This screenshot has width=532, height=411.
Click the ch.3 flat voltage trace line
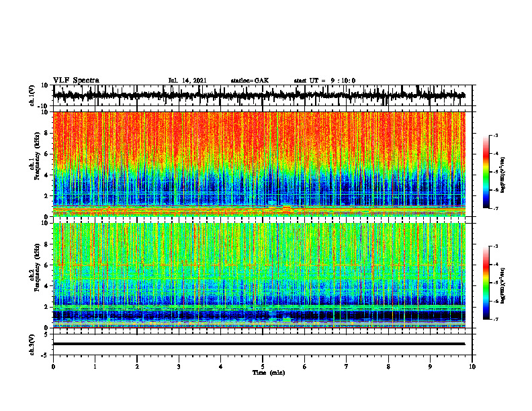click(x=259, y=344)
